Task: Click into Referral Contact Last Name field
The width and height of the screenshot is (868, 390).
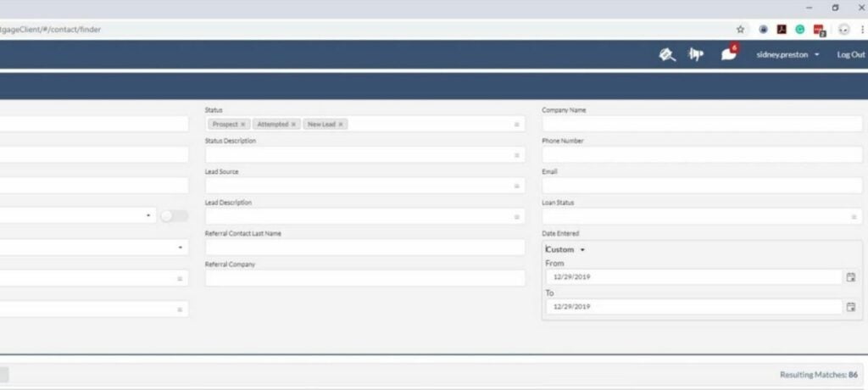Action: click(x=364, y=248)
